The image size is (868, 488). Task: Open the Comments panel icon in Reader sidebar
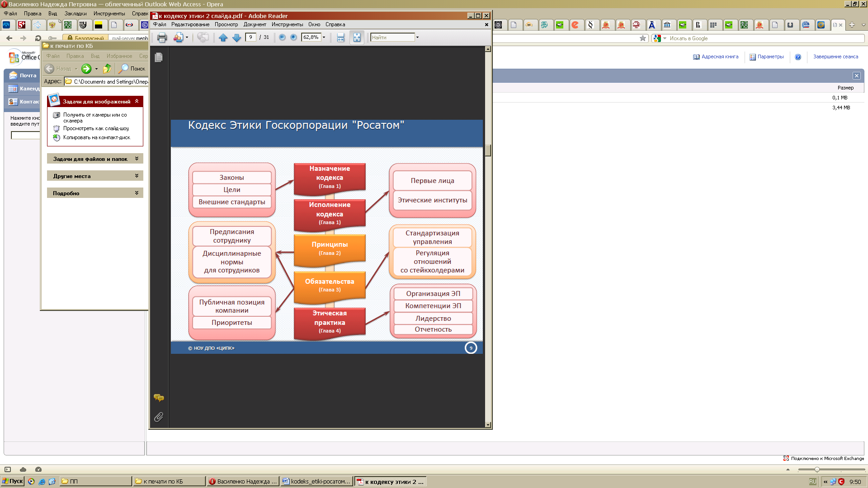159,398
